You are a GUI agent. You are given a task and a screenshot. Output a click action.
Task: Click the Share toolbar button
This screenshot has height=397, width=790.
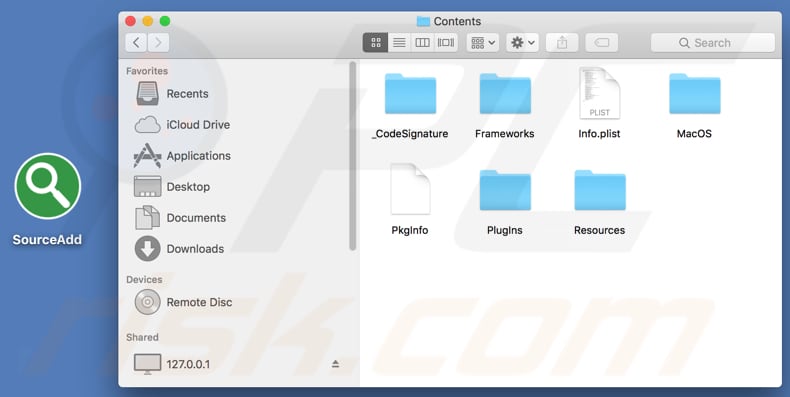tap(562, 43)
